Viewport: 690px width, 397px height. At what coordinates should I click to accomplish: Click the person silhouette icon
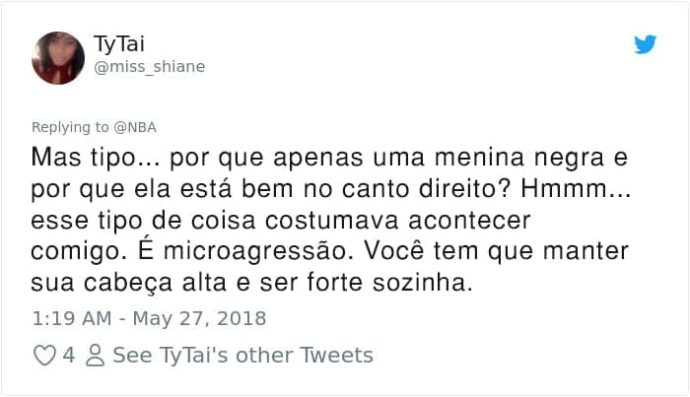pyautogui.click(x=95, y=355)
